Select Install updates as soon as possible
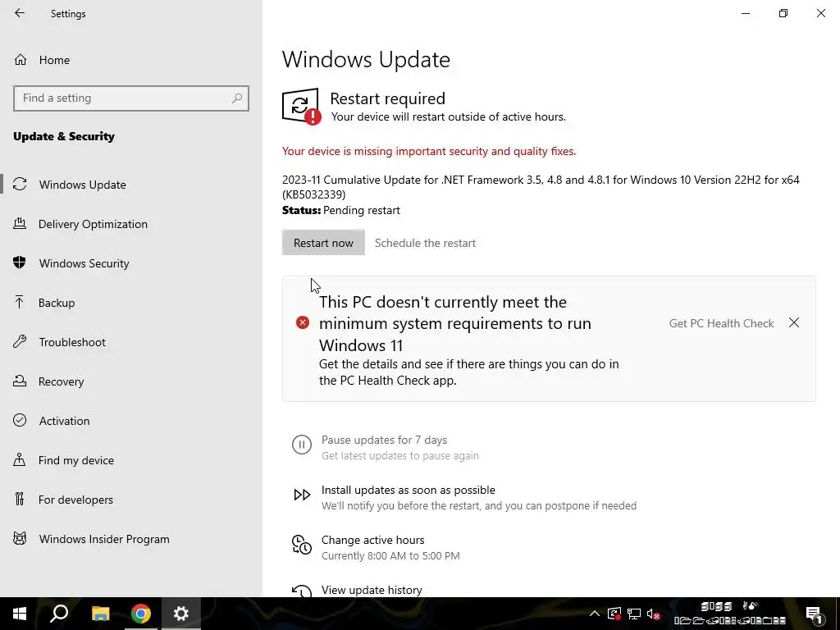Image resolution: width=840 pixels, height=630 pixels. point(409,490)
